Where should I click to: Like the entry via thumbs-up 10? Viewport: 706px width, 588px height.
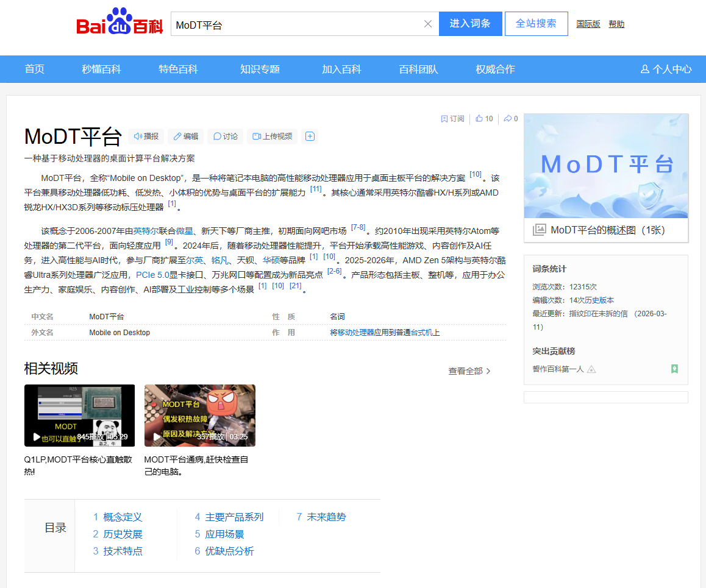(x=484, y=119)
